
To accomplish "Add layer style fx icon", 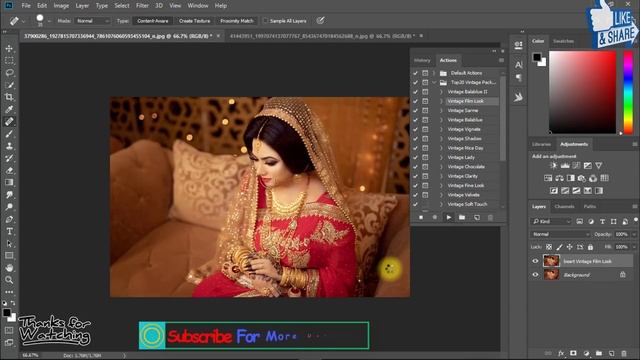I will pyautogui.click(x=561, y=353).
